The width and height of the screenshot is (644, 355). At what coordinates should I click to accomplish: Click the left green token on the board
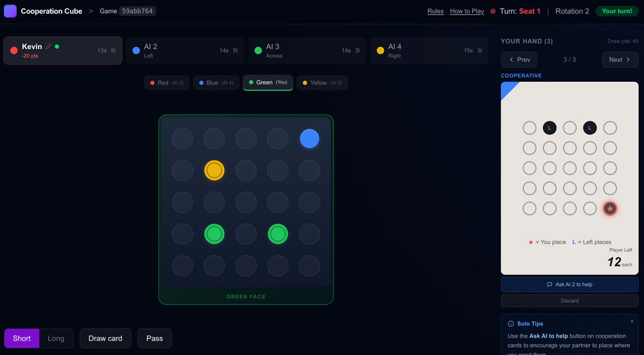pos(214,234)
